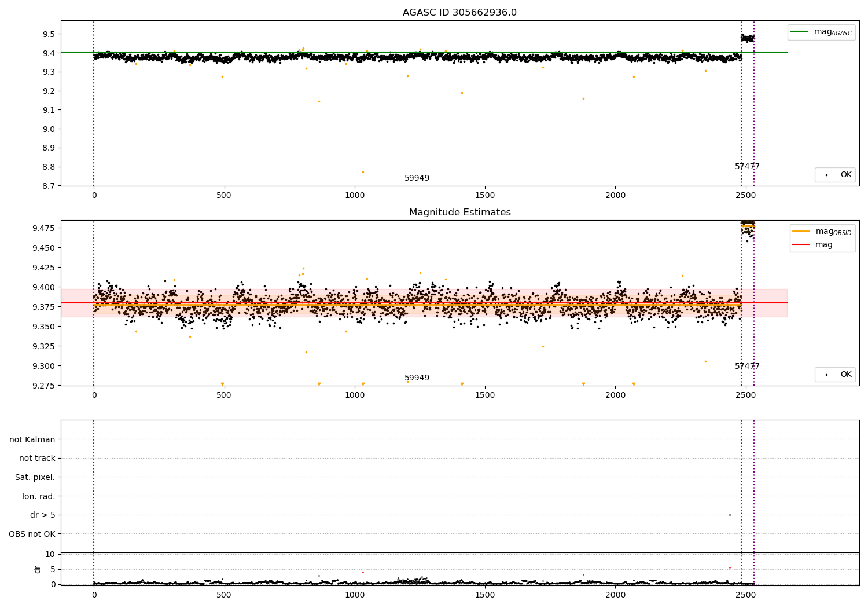Screen dimensions: 868x608
Task: Click the 'not Kalman' row label
Action: point(32,439)
